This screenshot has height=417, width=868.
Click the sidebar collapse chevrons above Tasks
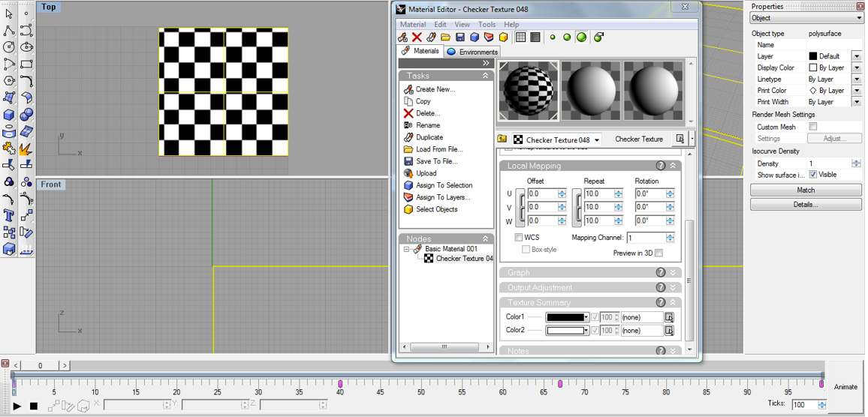(486, 64)
